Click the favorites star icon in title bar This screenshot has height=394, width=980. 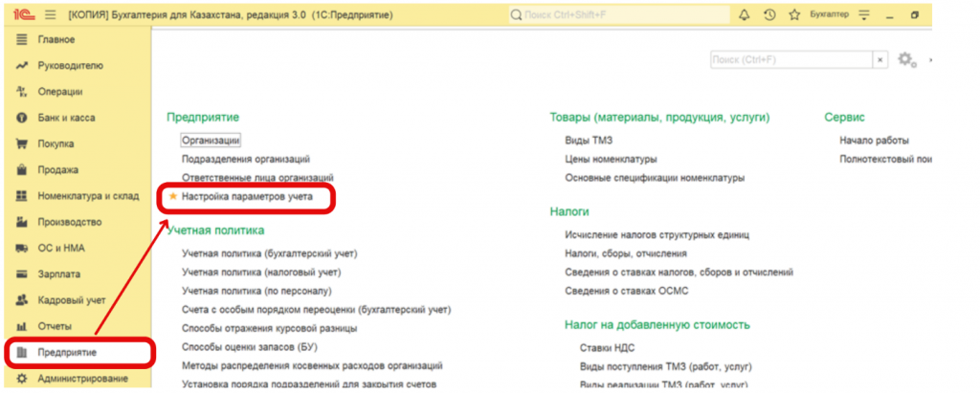pos(795,15)
